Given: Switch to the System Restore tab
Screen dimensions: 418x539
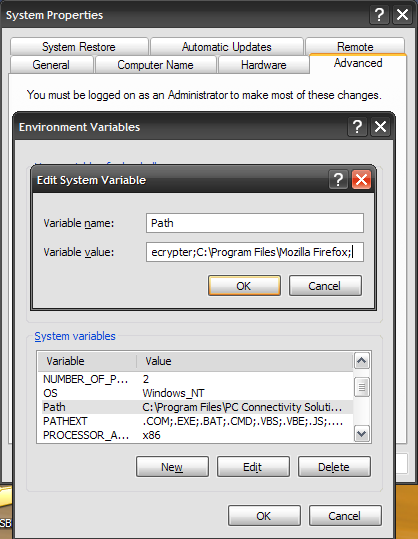Looking at the screenshot, I should pos(79,46).
